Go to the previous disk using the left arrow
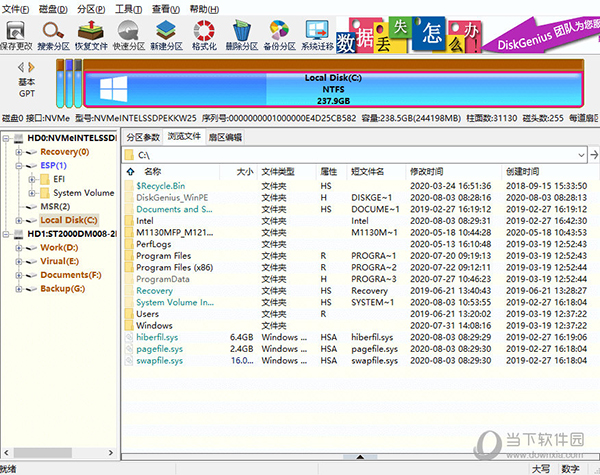600x475 pixels. (21, 67)
